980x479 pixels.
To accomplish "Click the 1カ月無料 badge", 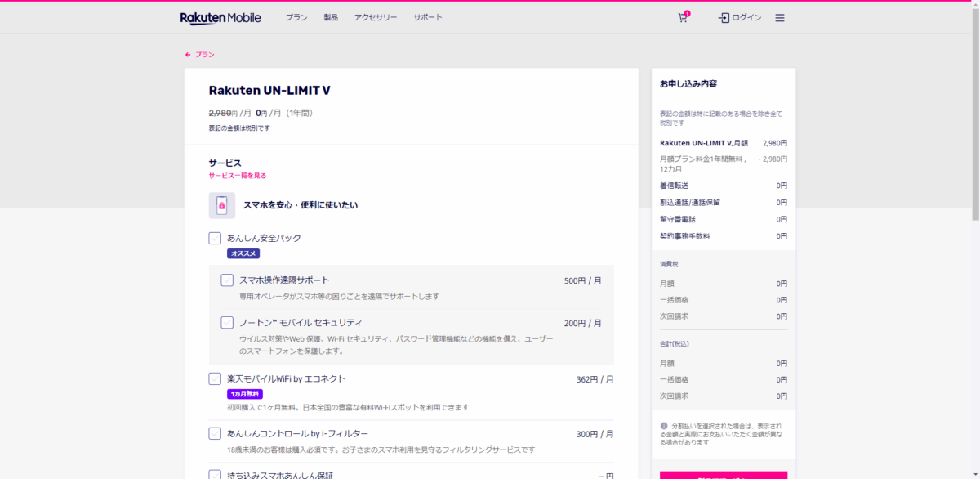I will tap(245, 394).
